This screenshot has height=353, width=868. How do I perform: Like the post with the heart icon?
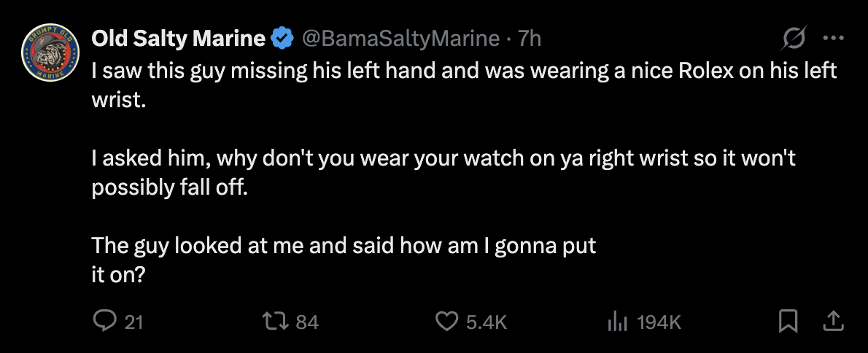[446, 321]
